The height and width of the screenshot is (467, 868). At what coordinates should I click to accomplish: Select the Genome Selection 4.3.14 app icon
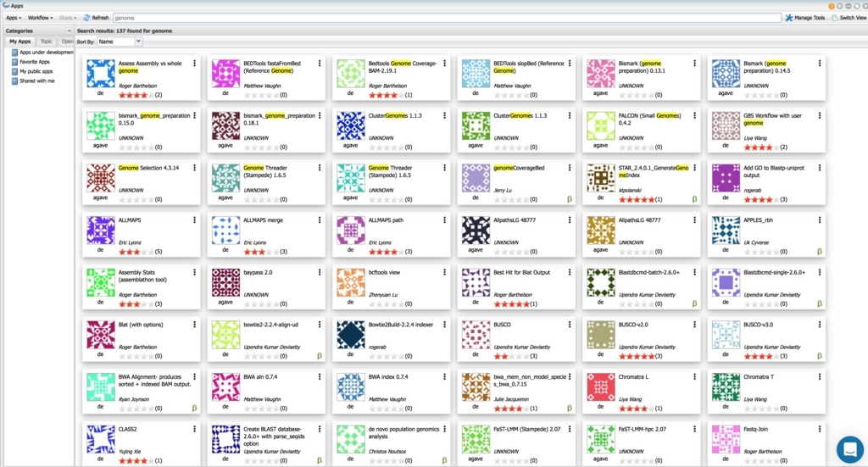[100, 178]
